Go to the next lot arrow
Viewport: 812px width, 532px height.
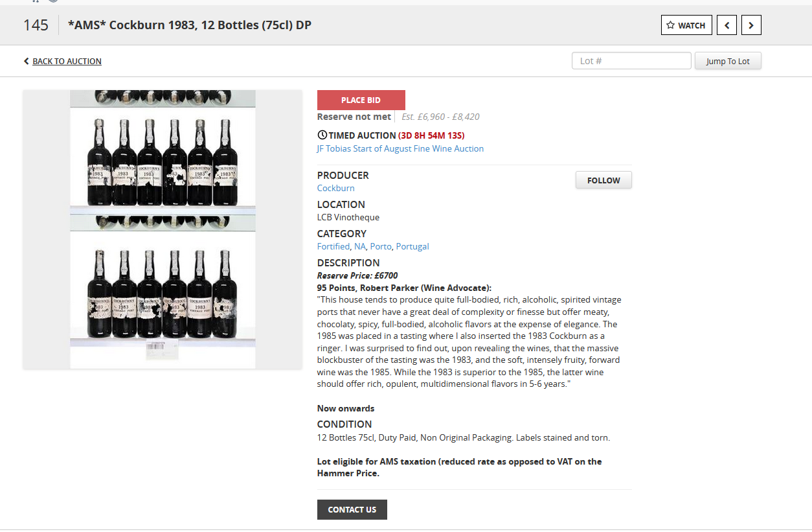click(x=751, y=25)
